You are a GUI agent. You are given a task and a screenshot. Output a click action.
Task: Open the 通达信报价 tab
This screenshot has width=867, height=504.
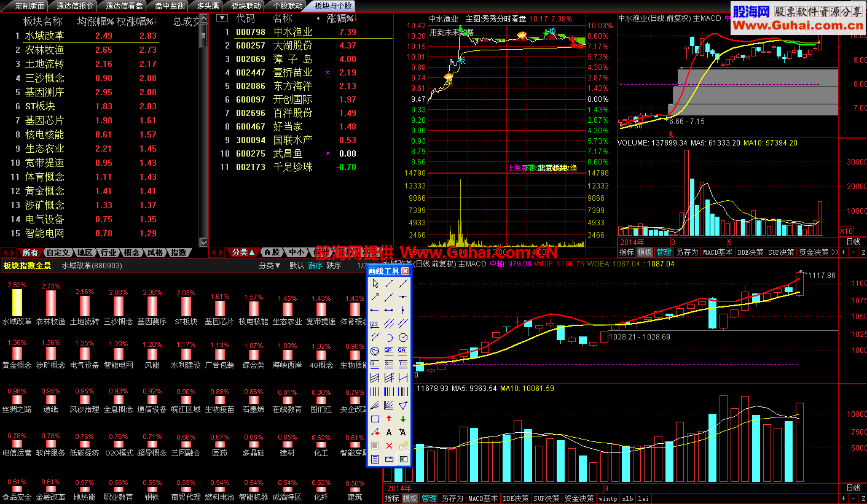click(75, 6)
